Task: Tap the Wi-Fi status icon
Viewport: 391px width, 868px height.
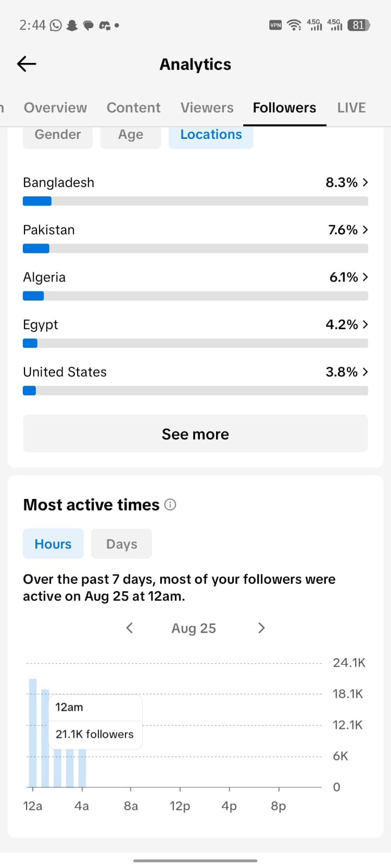Action: (x=294, y=25)
